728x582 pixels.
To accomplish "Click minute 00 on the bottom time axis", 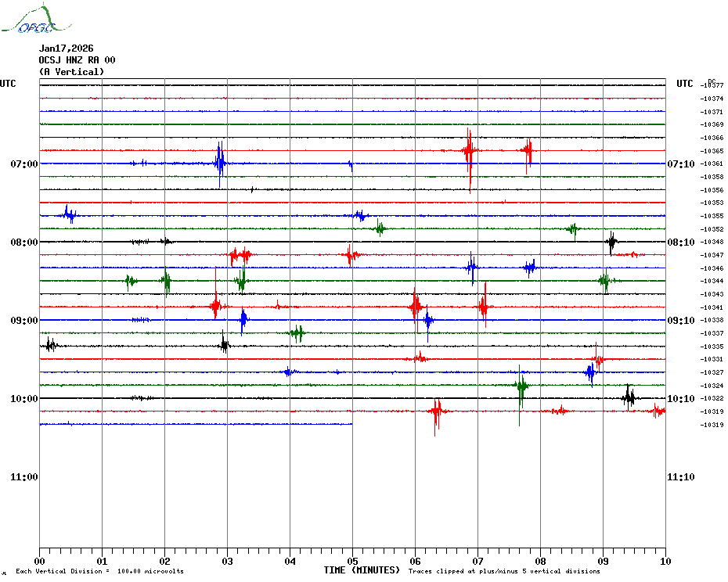I will [x=40, y=561].
